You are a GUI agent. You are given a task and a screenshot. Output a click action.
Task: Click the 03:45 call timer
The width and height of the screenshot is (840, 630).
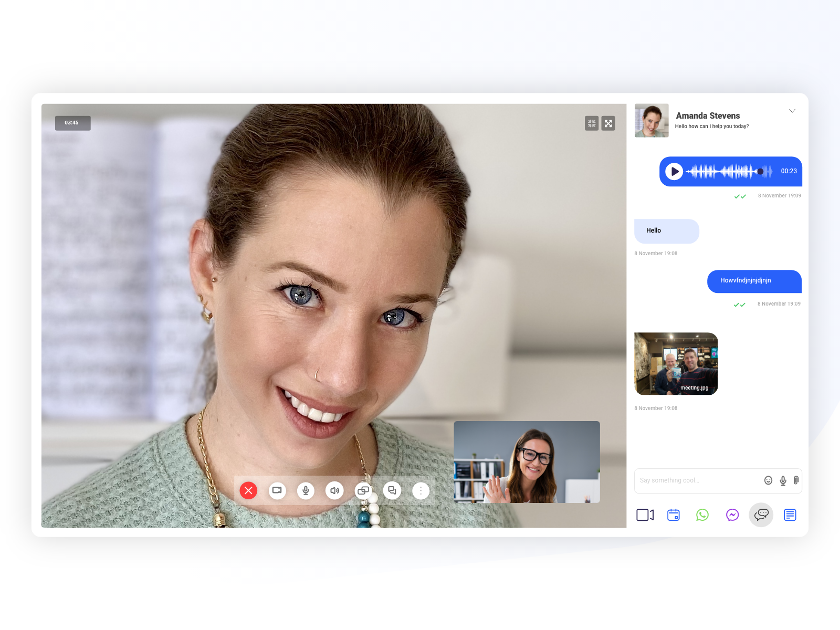click(x=72, y=123)
